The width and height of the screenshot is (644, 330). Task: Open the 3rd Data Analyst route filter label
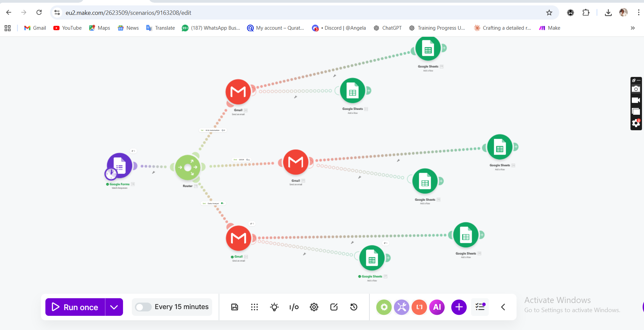[x=213, y=203]
